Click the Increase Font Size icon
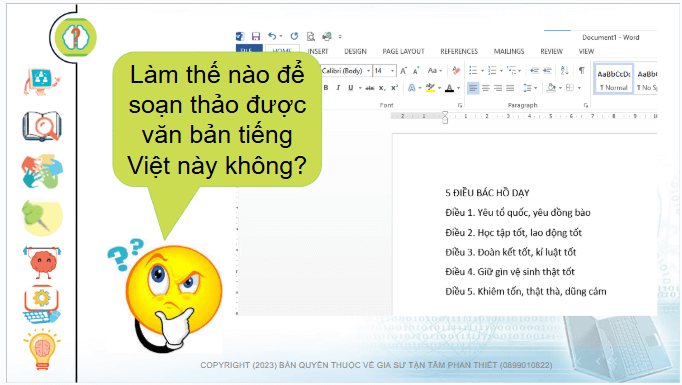This screenshot has height=385, width=682. (403, 70)
